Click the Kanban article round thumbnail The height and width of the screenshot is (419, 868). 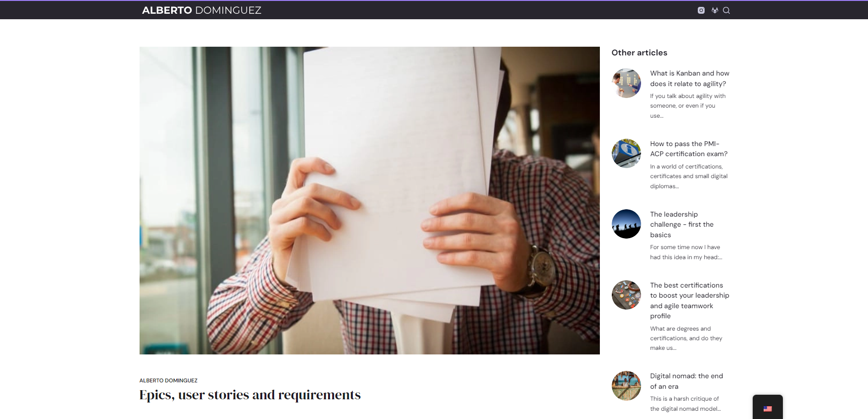coord(626,83)
